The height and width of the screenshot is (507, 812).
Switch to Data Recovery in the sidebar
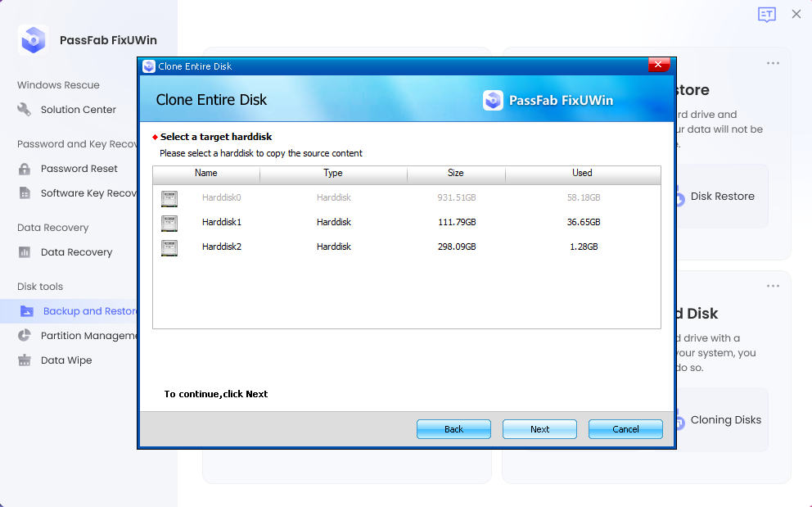(x=75, y=252)
